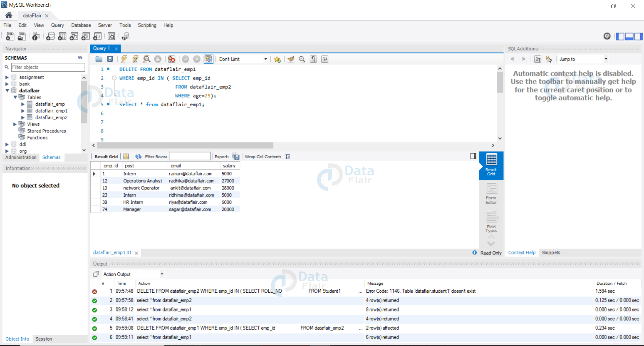644x346 pixels.
Task: Click the editor horizontal scrollbar
Action: pos(185,145)
